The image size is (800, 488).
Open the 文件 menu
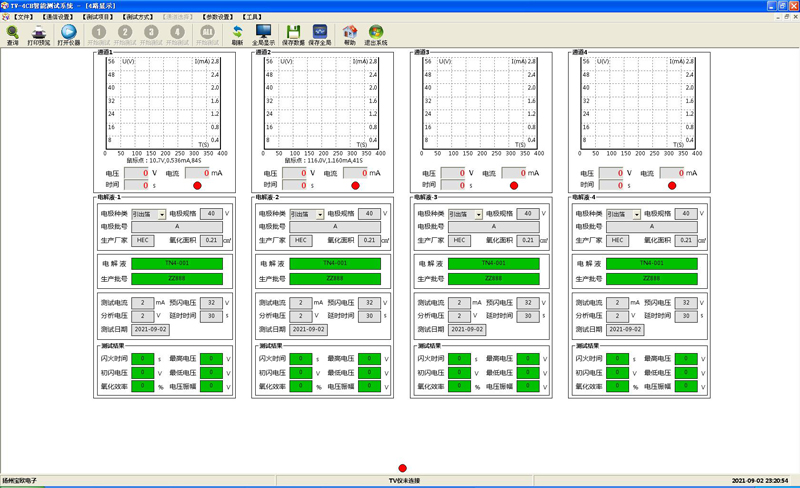[24, 17]
